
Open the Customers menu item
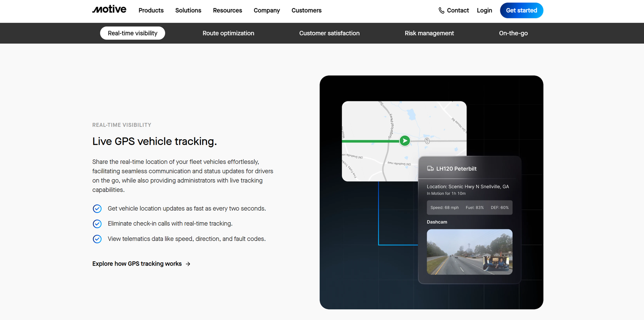tap(306, 10)
